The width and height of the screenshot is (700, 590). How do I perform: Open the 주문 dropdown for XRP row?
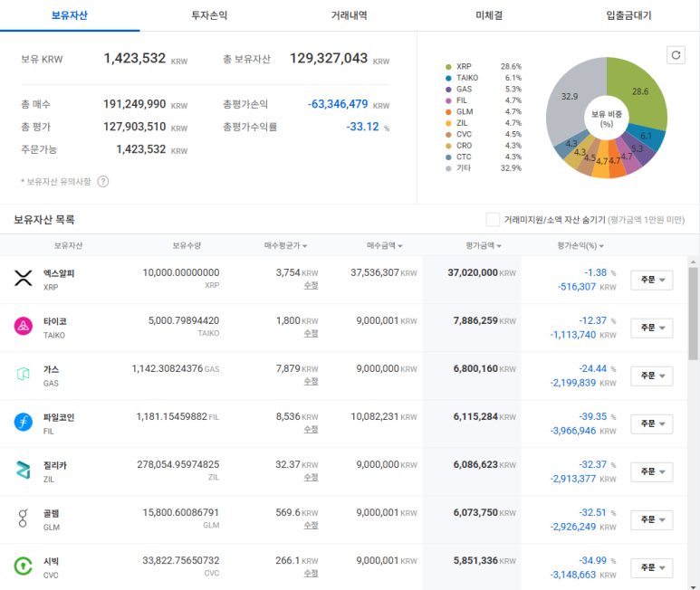(652, 280)
